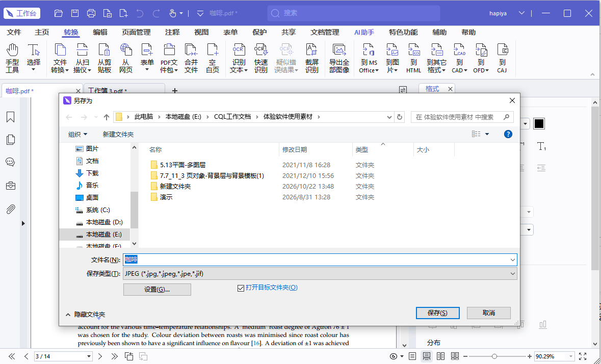
Task: Open Save As dialog help
Action: pyautogui.click(x=508, y=134)
